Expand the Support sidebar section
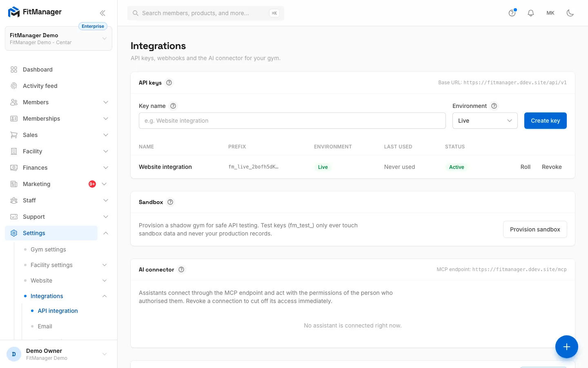The height and width of the screenshot is (368, 588). click(106, 217)
